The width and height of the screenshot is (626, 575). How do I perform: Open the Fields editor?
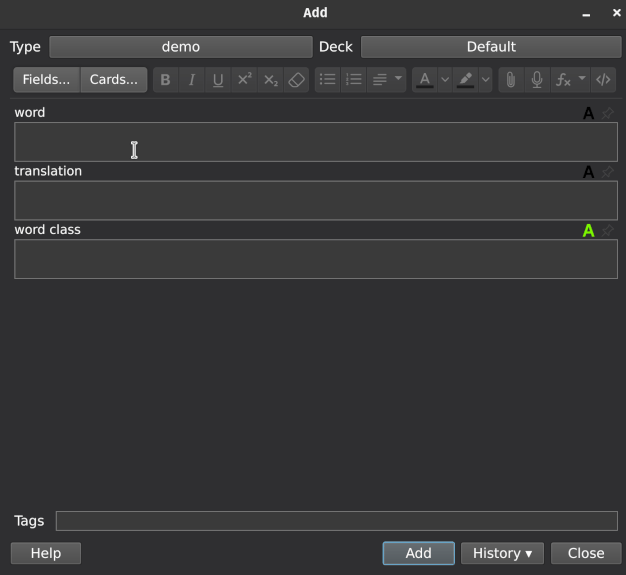point(46,80)
